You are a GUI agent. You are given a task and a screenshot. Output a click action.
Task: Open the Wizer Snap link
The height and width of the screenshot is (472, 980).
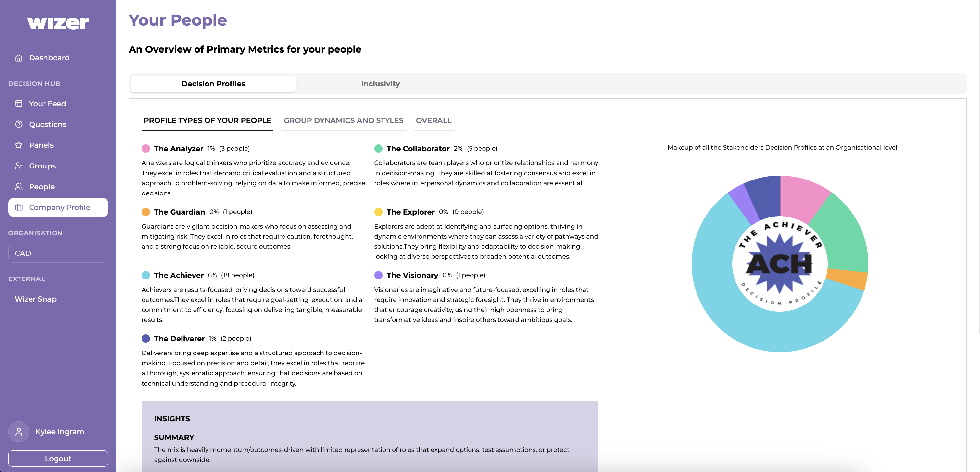point(35,299)
